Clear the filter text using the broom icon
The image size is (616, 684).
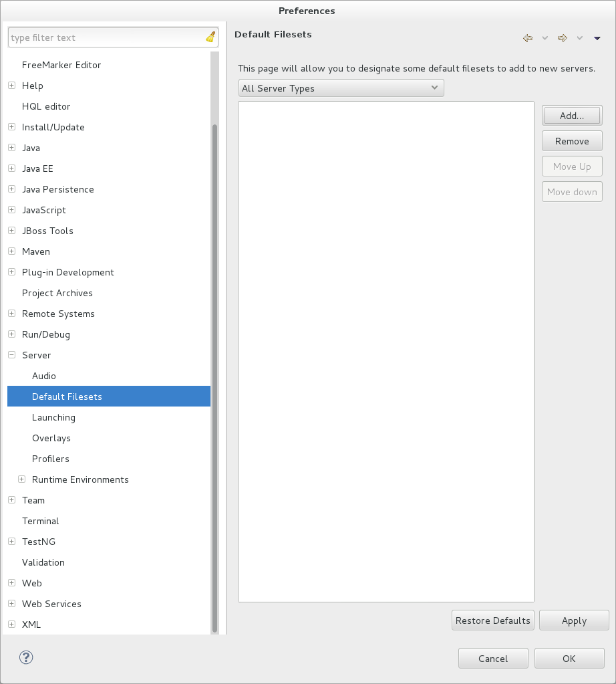tap(210, 37)
